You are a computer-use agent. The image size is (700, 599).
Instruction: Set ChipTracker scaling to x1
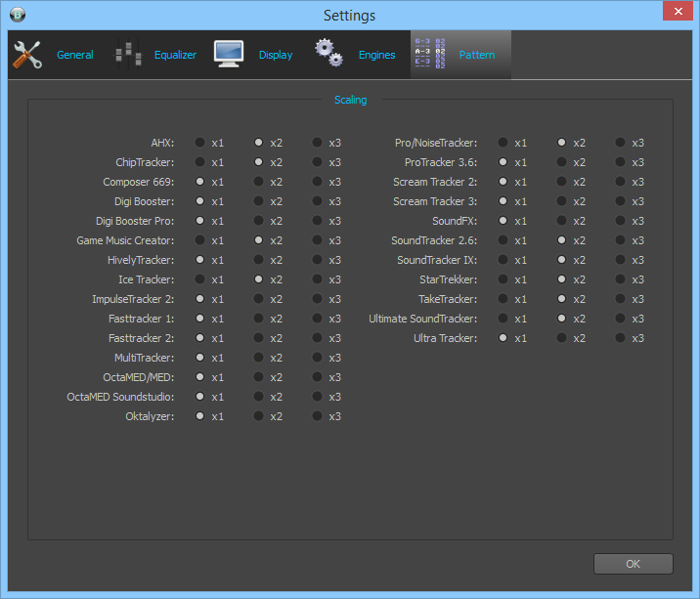(200, 162)
